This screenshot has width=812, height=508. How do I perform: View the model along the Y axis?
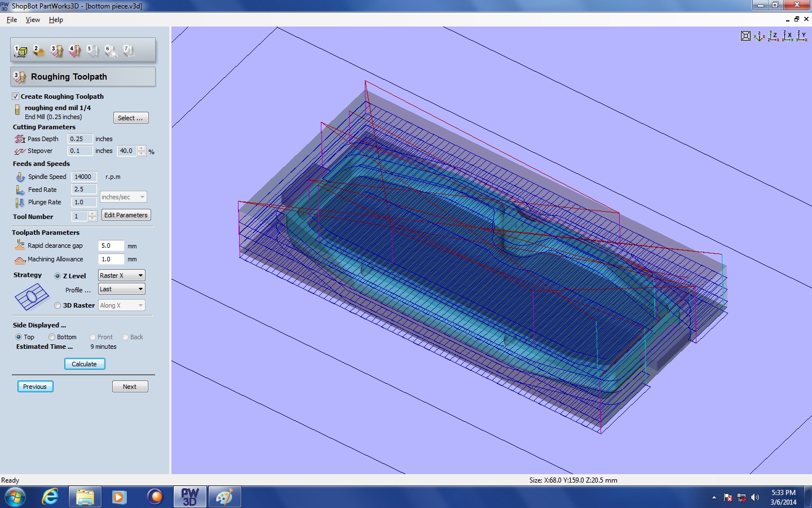[x=802, y=36]
